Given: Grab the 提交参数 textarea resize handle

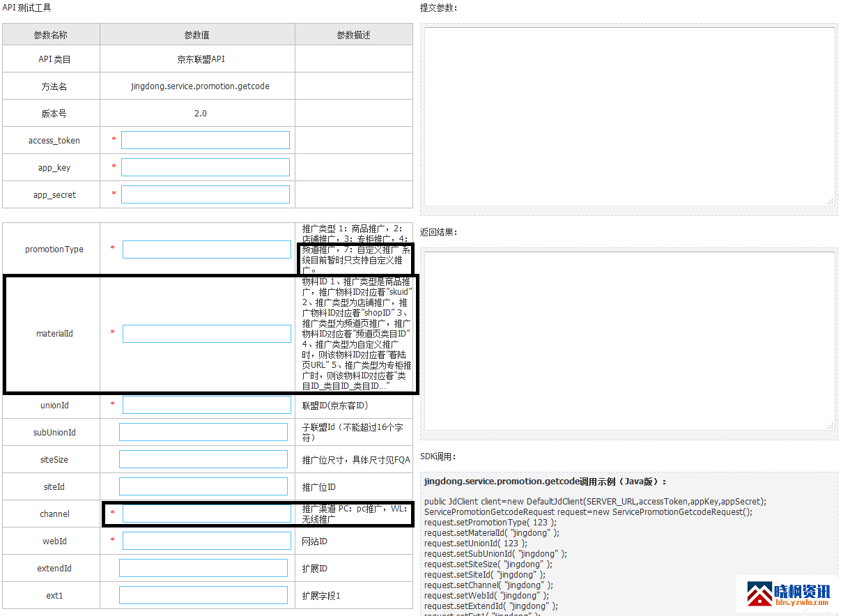Looking at the screenshot, I should 830,201.
